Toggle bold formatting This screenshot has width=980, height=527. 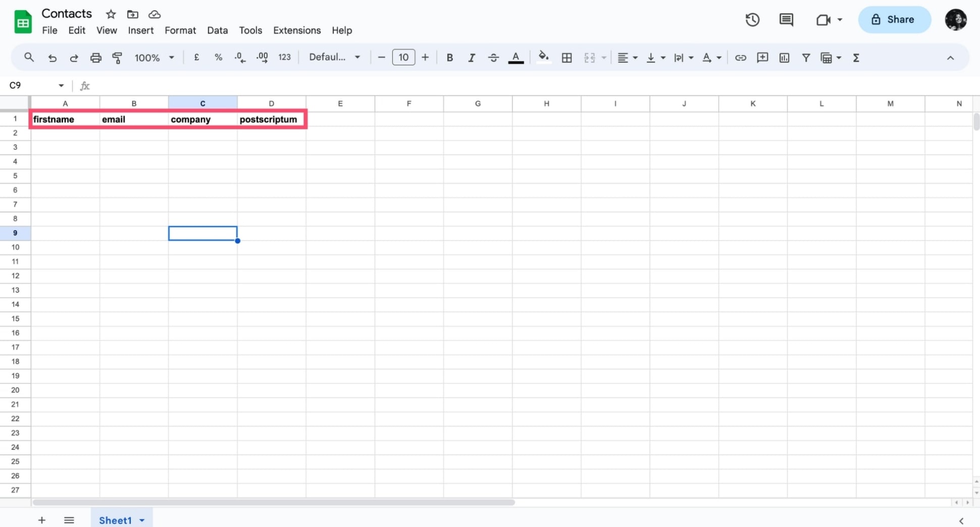click(449, 58)
